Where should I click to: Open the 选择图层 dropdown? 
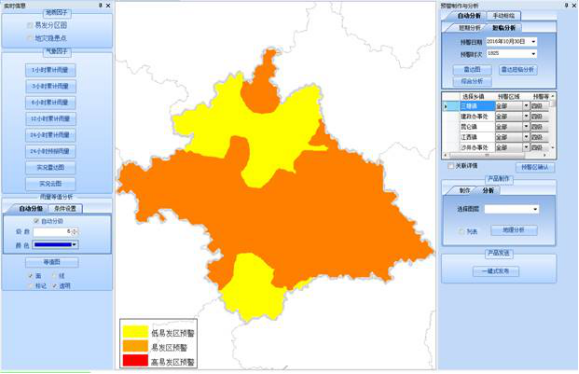pyautogui.click(x=535, y=209)
